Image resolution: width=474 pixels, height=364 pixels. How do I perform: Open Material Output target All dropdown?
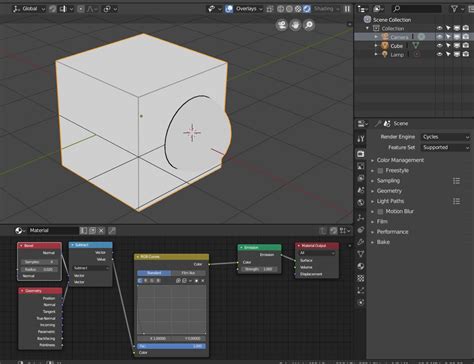tap(317, 253)
